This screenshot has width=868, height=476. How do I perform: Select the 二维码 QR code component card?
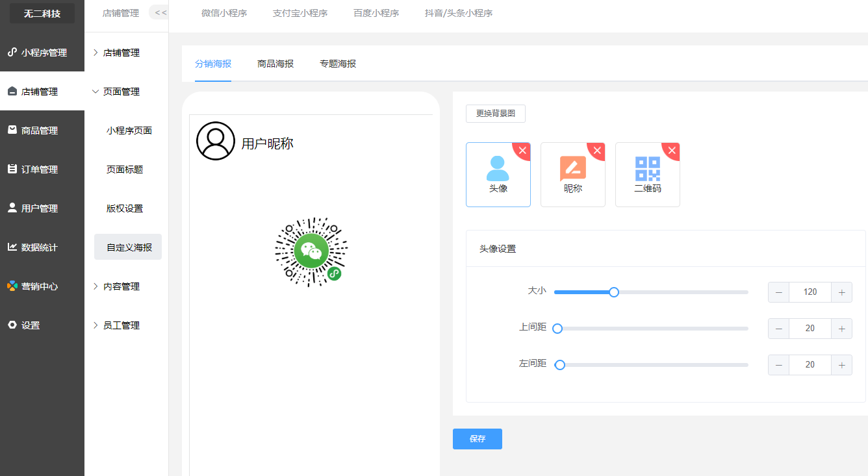pos(648,175)
